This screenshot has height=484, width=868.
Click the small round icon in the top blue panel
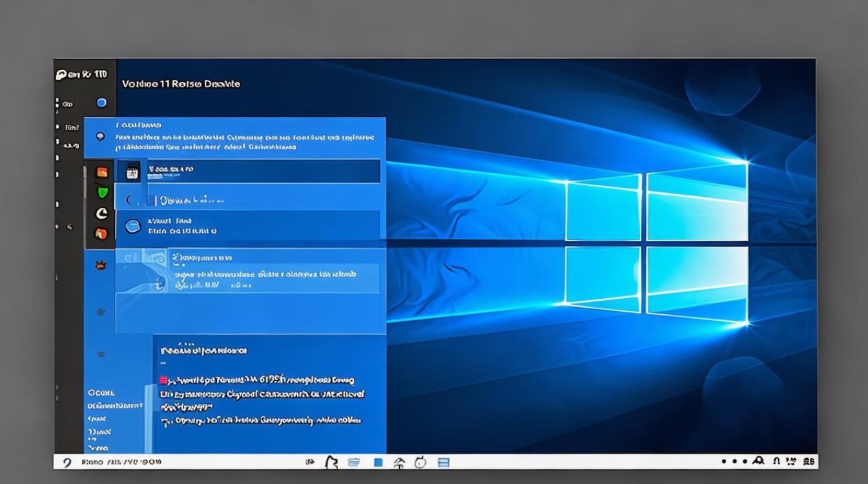coord(99,136)
